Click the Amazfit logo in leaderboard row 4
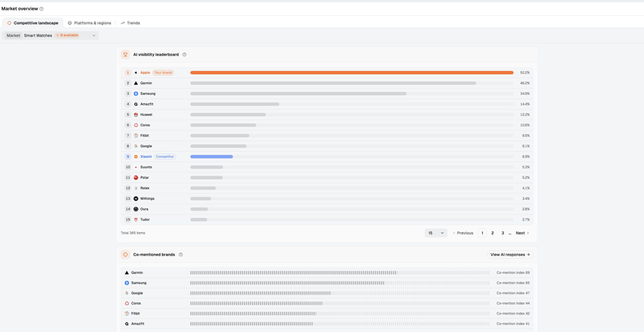The width and height of the screenshot is (644, 332). [136, 105]
